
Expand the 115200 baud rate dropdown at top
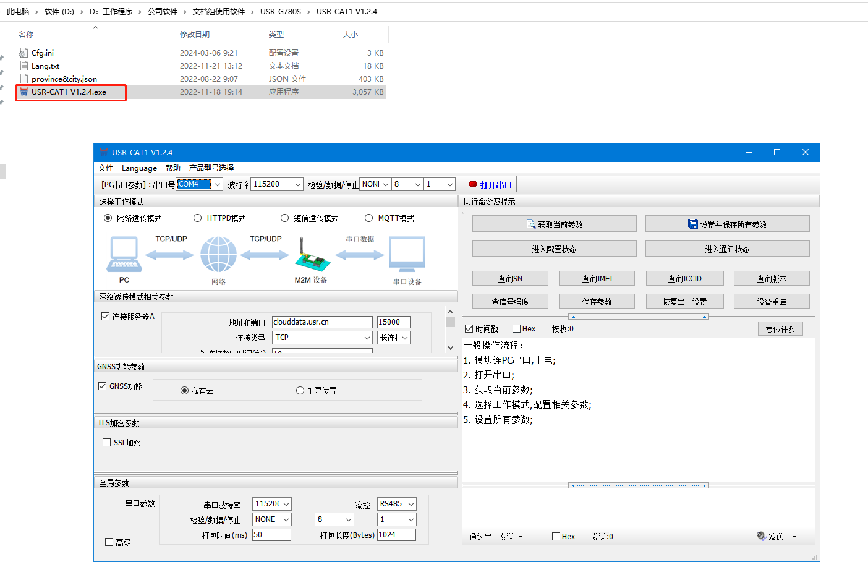(x=297, y=184)
